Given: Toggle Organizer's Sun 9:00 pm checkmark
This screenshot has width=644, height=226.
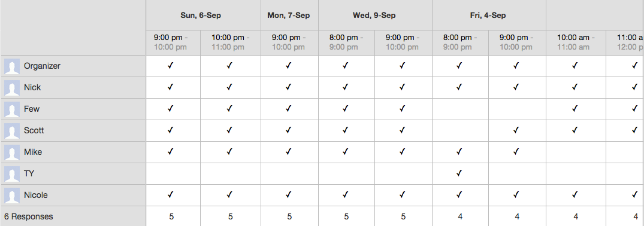Looking at the screenshot, I should (171, 66).
